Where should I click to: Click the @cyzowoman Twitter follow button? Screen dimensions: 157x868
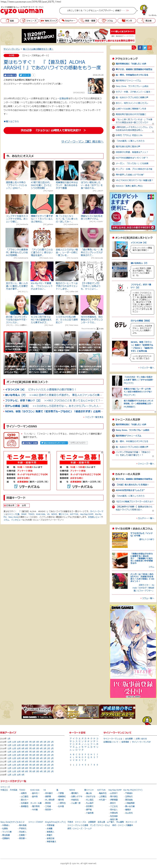tap(54, 443)
